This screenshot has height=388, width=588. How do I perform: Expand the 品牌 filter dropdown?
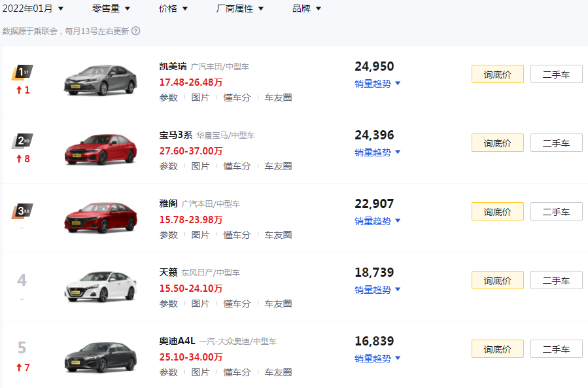click(307, 9)
